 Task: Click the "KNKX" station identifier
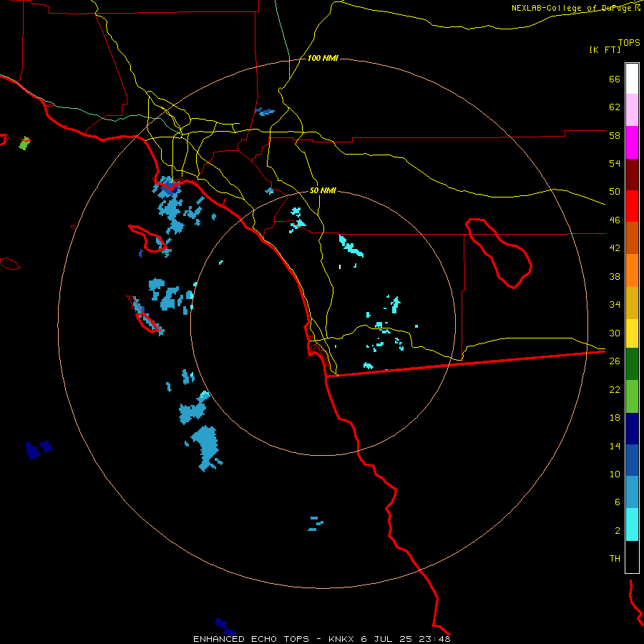point(343,639)
